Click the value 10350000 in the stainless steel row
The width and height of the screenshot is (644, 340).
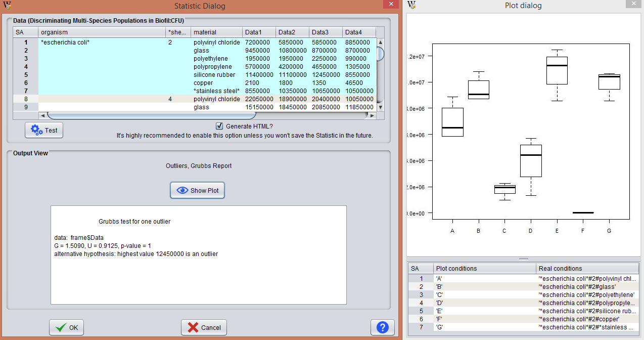[x=292, y=91]
